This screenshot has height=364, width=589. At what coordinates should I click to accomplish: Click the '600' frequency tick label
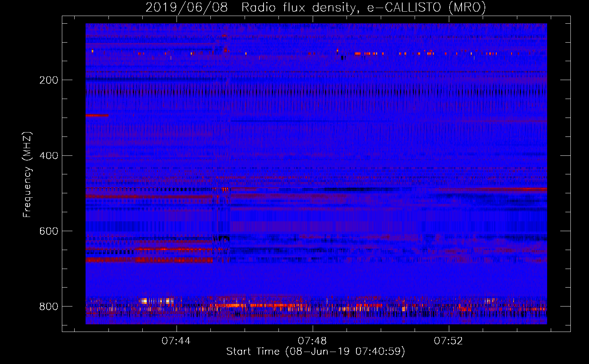point(49,232)
